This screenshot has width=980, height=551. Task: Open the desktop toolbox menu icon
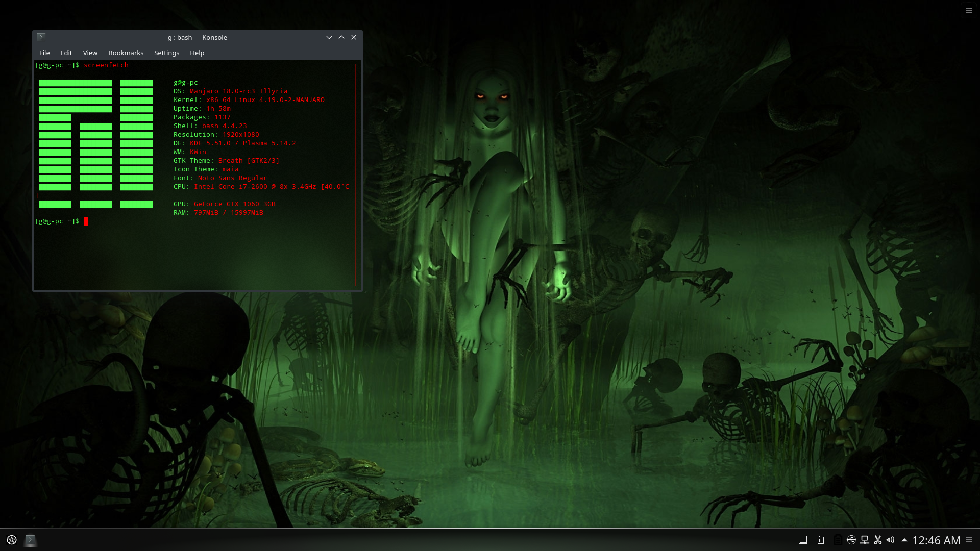click(x=968, y=11)
